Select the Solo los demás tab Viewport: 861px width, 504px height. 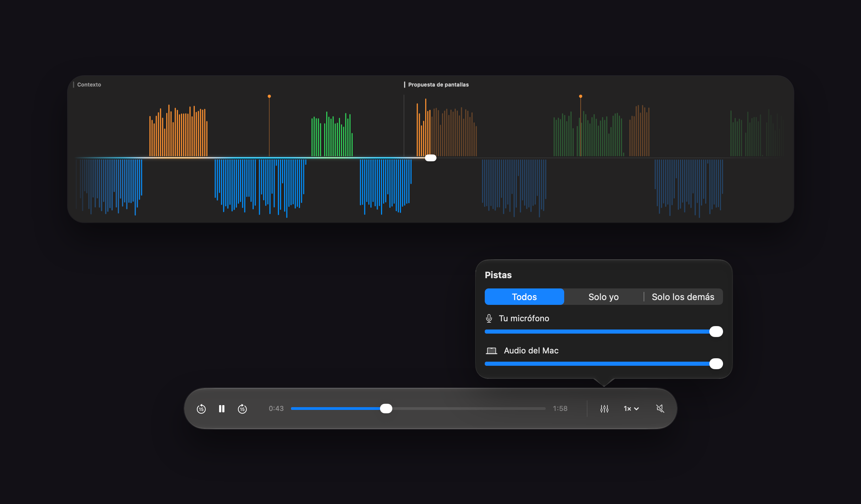683,297
